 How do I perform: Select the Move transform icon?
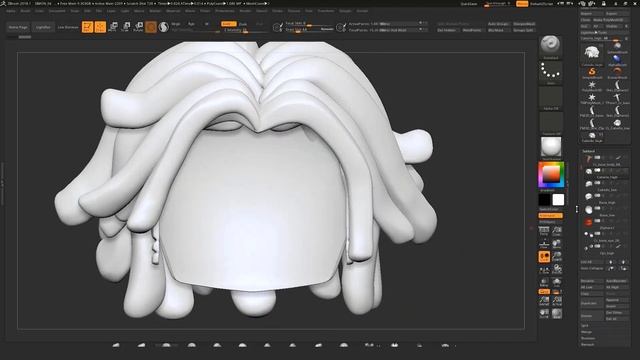point(113,27)
